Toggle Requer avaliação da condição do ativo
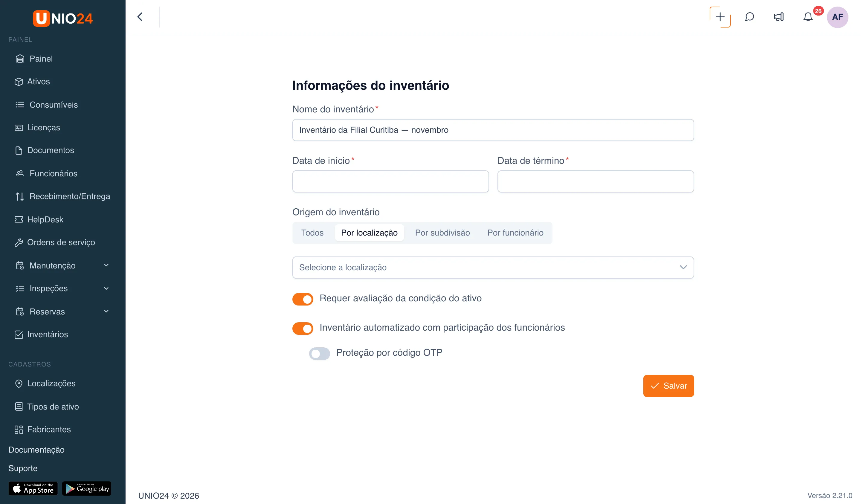 (x=303, y=299)
